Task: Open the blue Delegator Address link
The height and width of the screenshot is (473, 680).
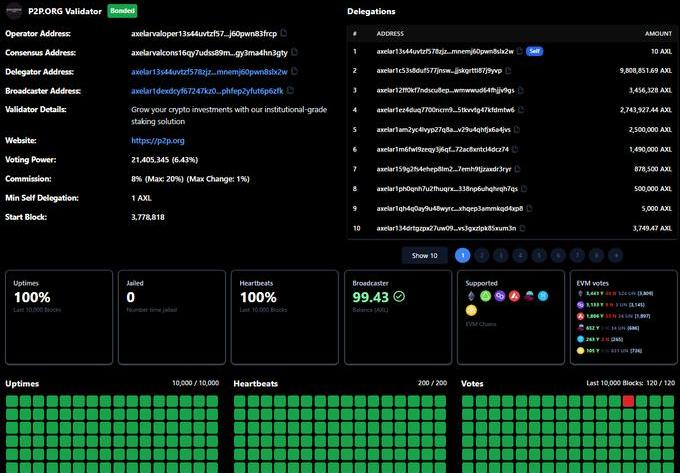Action: (209, 72)
